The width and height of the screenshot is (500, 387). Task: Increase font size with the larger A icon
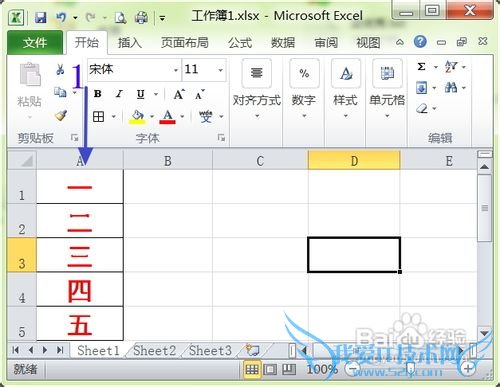click(179, 94)
